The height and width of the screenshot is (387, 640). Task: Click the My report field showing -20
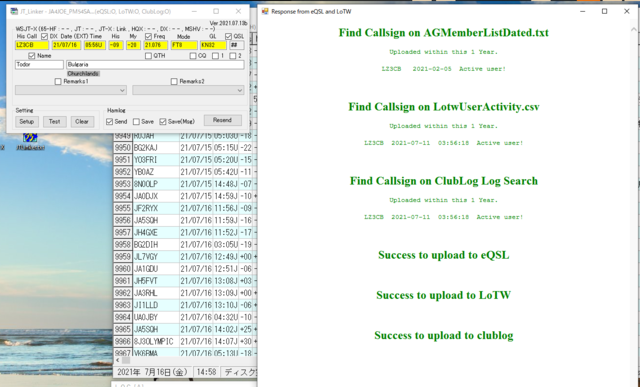133,45
